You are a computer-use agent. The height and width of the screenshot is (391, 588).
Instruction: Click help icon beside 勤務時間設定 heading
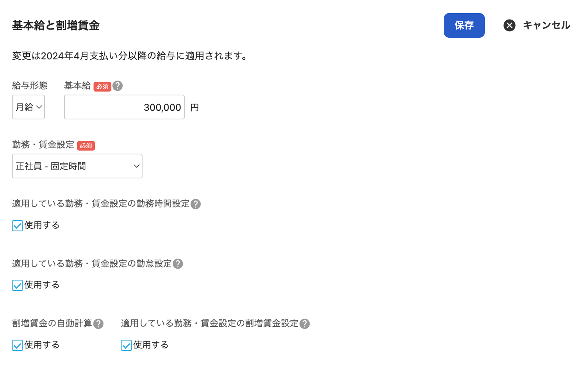[196, 204]
